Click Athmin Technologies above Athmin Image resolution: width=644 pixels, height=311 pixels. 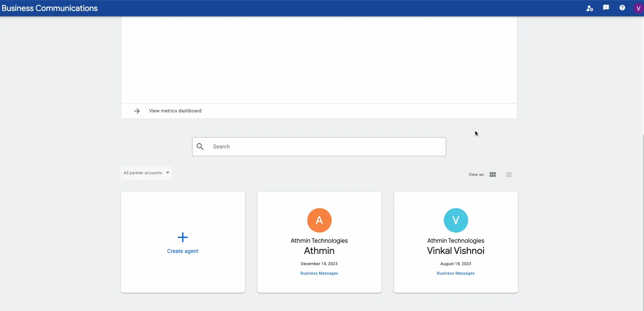319,241
